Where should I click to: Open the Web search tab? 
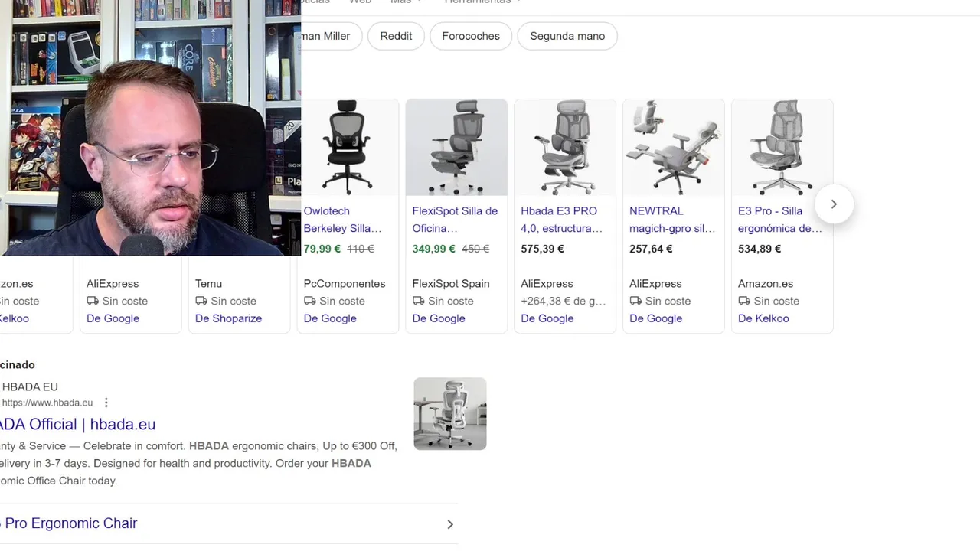360,2
